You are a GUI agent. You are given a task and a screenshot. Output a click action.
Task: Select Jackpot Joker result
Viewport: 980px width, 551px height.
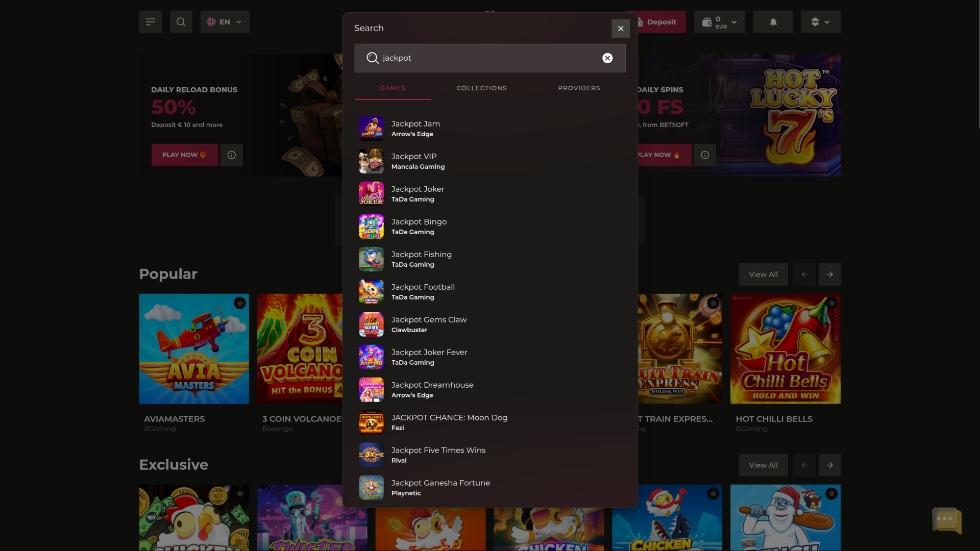tap(490, 194)
